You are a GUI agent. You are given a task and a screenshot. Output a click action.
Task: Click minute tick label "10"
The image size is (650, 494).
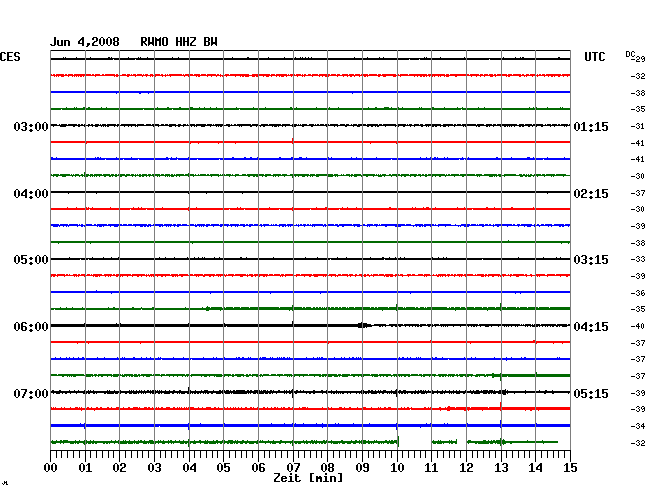point(397,468)
